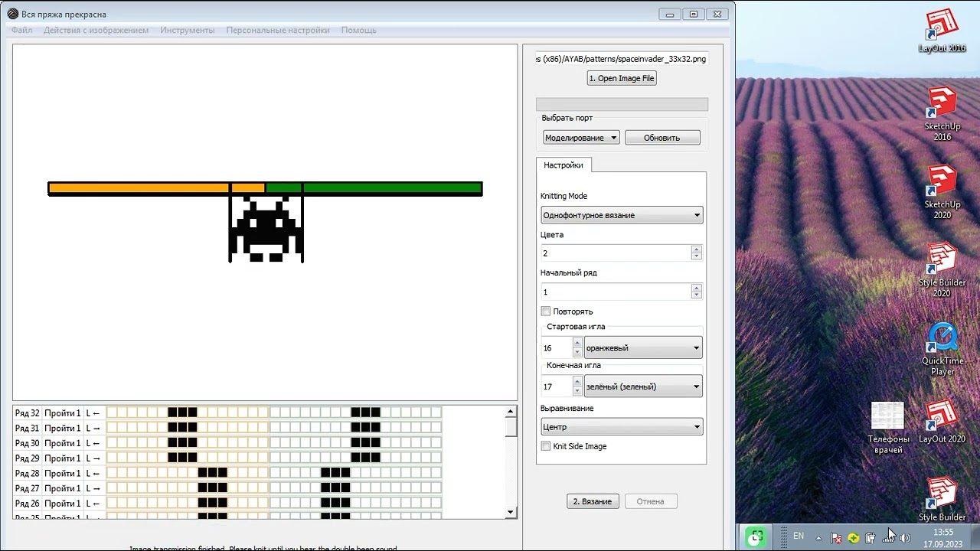Click the orange part of the needle bar
The height and width of the screenshot is (551, 980).
(x=157, y=187)
